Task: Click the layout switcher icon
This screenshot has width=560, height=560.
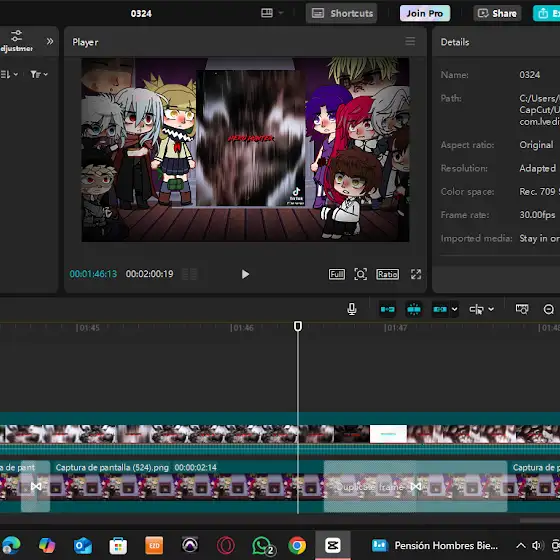Action: tap(267, 13)
